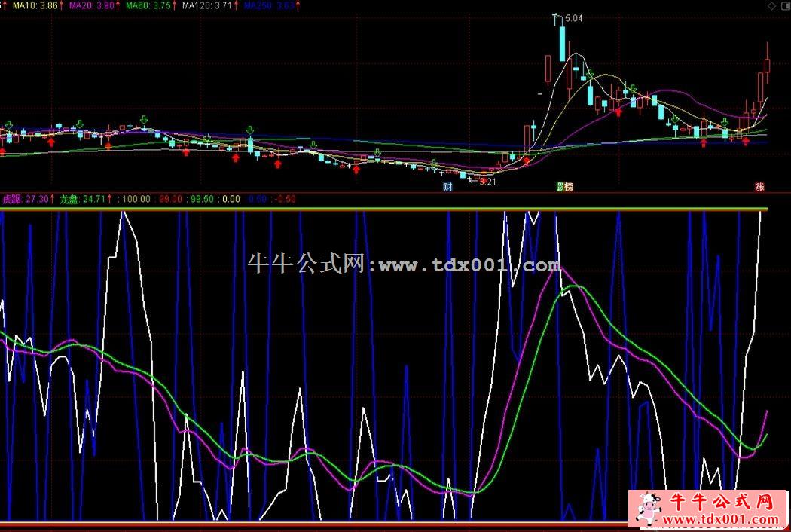The width and height of the screenshot is (791, 532).
Task: Click the 5.04 high price label
Action: click(x=573, y=18)
